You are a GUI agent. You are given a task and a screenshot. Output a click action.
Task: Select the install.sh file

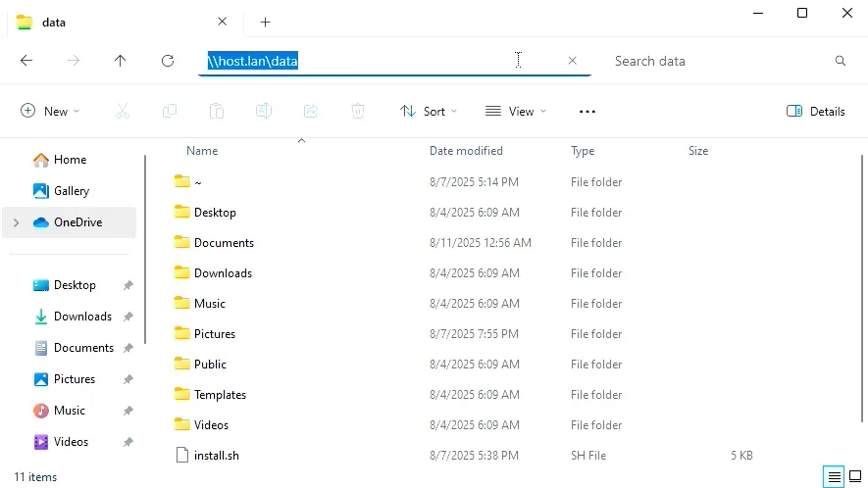(x=216, y=456)
